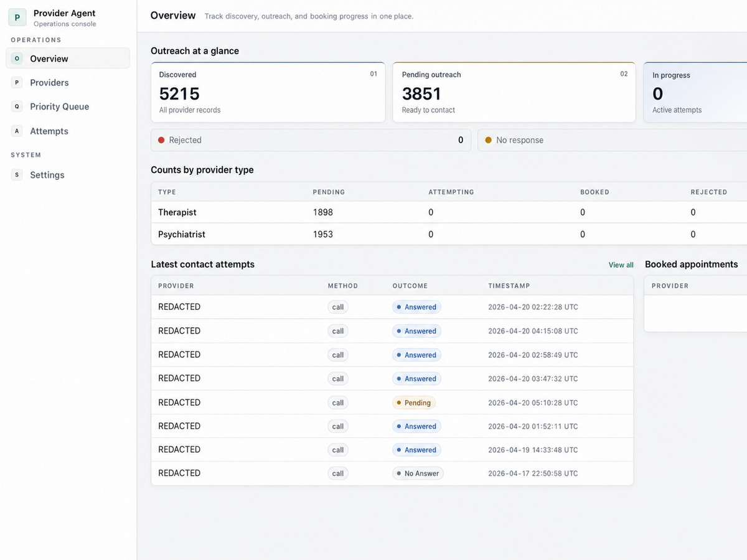Screen dimensions: 747x560
Task: Go to the Providers section
Action: click(68, 83)
